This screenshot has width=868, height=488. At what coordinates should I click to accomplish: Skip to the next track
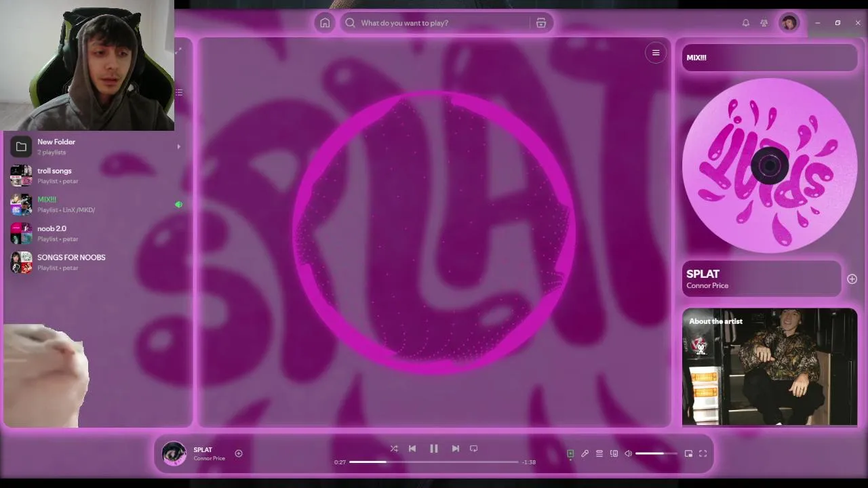(456, 449)
